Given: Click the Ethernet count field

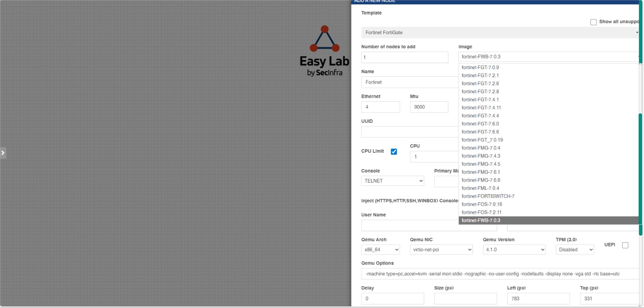Looking at the screenshot, I should (381, 107).
